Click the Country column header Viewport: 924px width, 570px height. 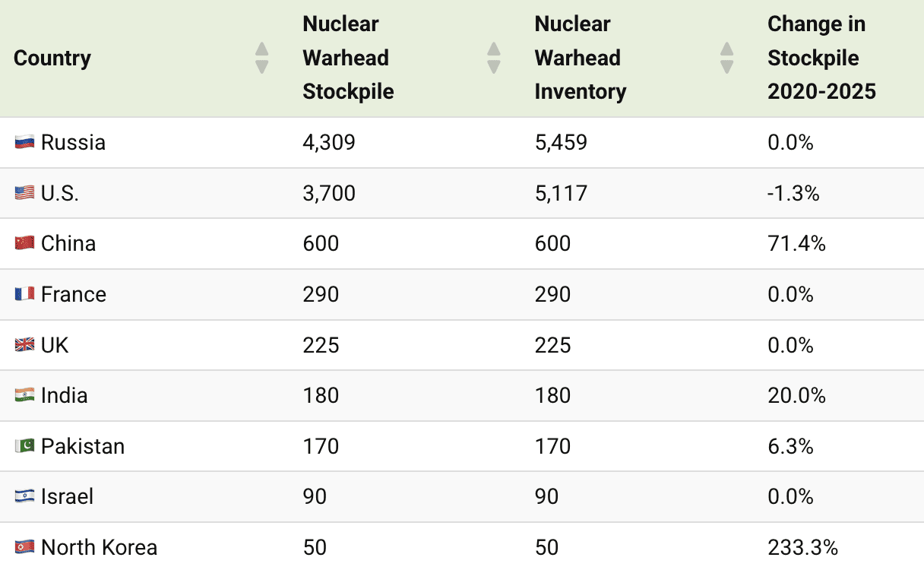coord(52,58)
